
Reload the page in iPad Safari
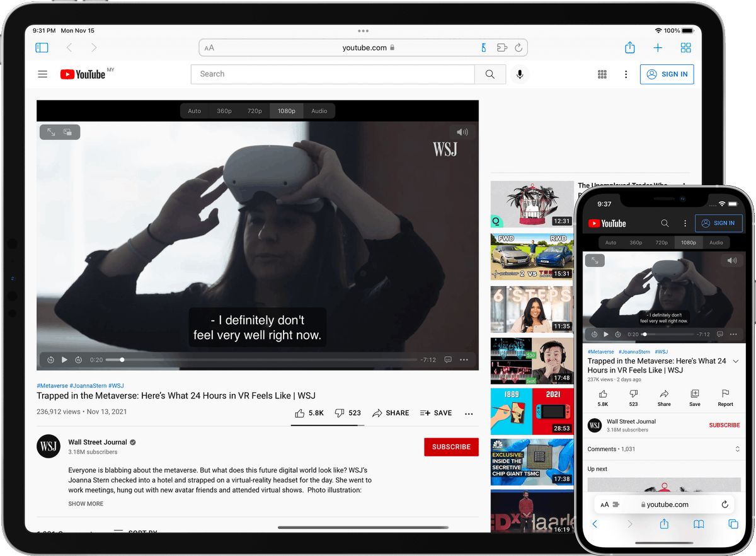518,47
